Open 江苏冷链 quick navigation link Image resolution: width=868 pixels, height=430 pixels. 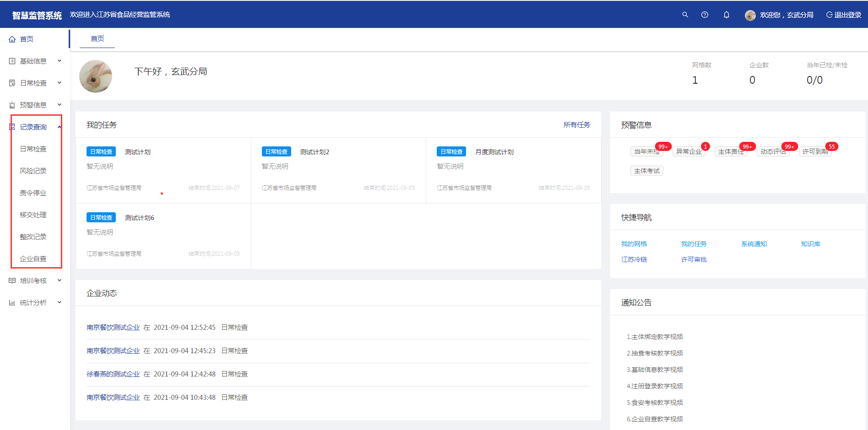pos(634,259)
